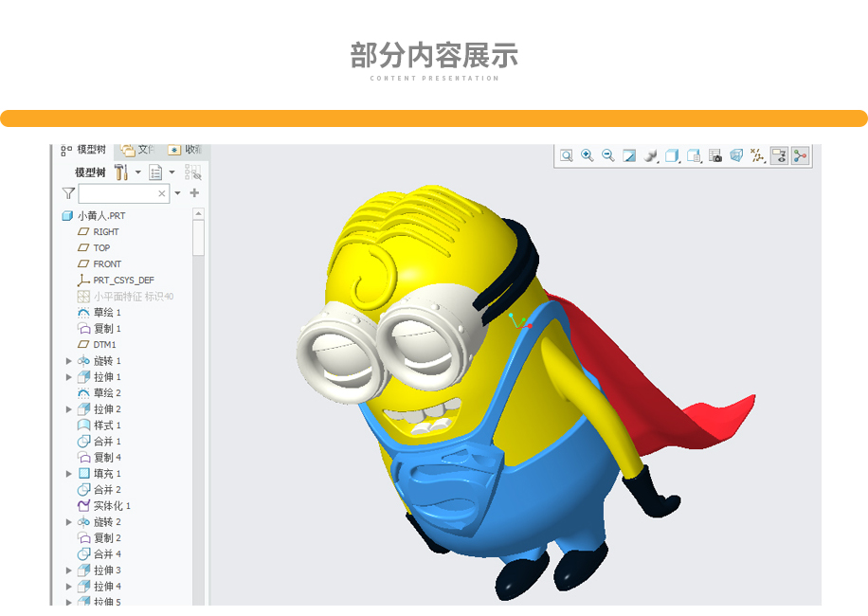This screenshot has width=868, height=616.
Task: Expand the 拉伸 3 feature node
Action: 68,571
